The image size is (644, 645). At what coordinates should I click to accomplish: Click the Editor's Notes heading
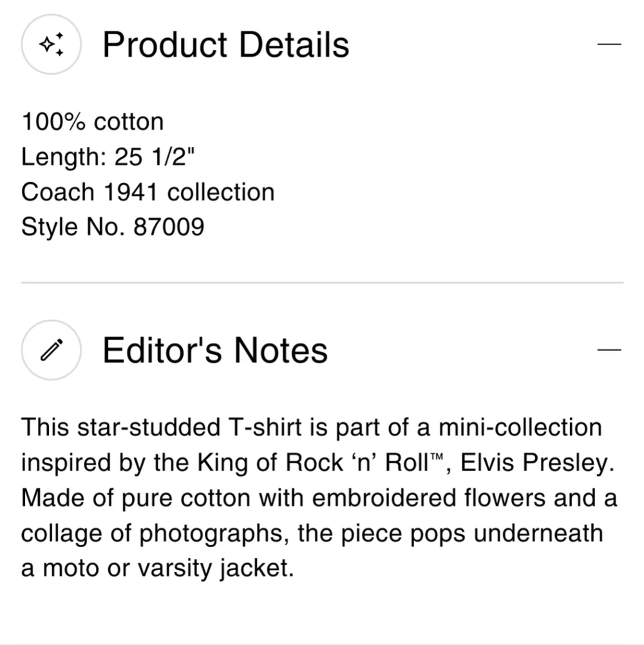click(x=215, y=350)
